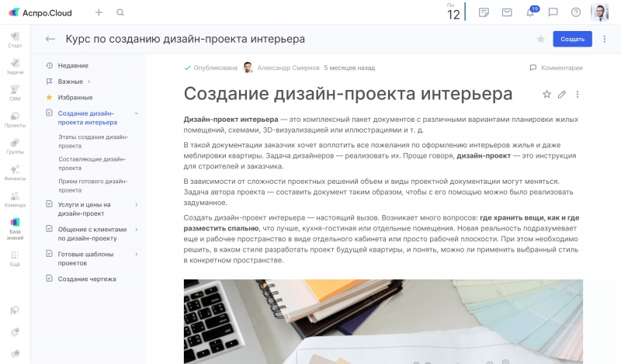
Task: Open Финансы in left sidebar
Action: (15, 173)
